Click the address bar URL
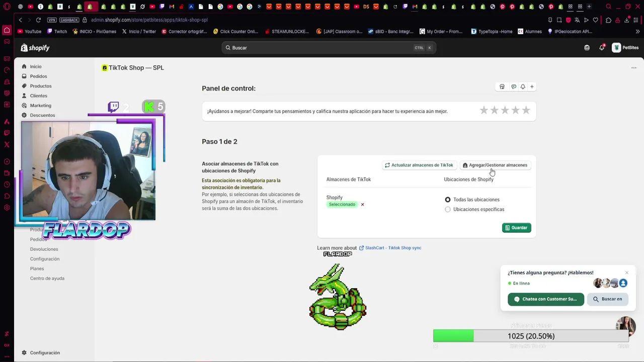644x362 pixels. 149,20
